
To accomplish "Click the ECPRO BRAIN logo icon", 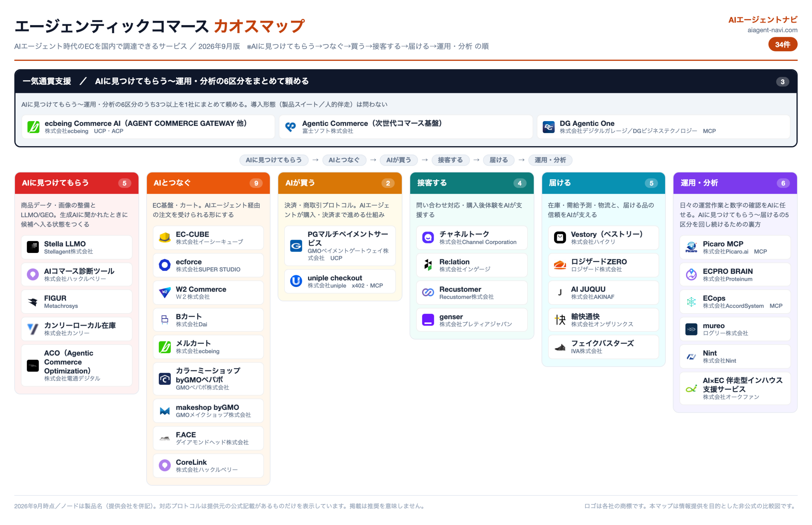I will tap(691, 275).
